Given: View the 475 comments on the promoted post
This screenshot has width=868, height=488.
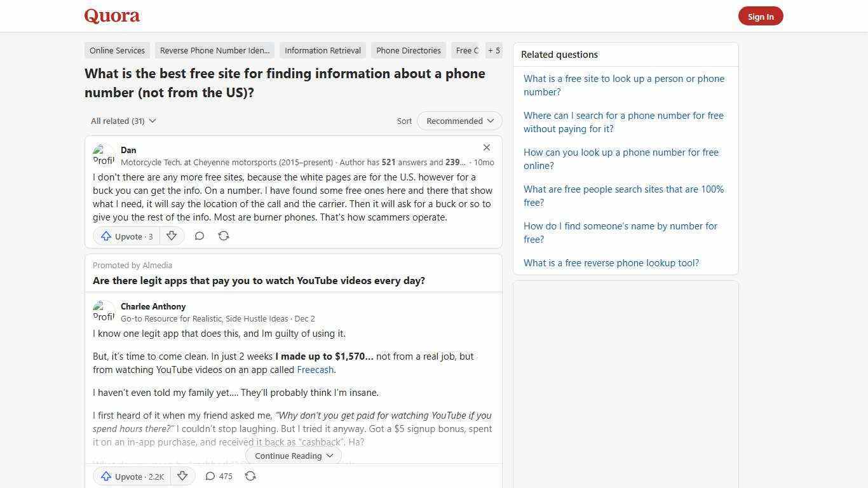Looking at the screenshot, I should coord(218,476).
